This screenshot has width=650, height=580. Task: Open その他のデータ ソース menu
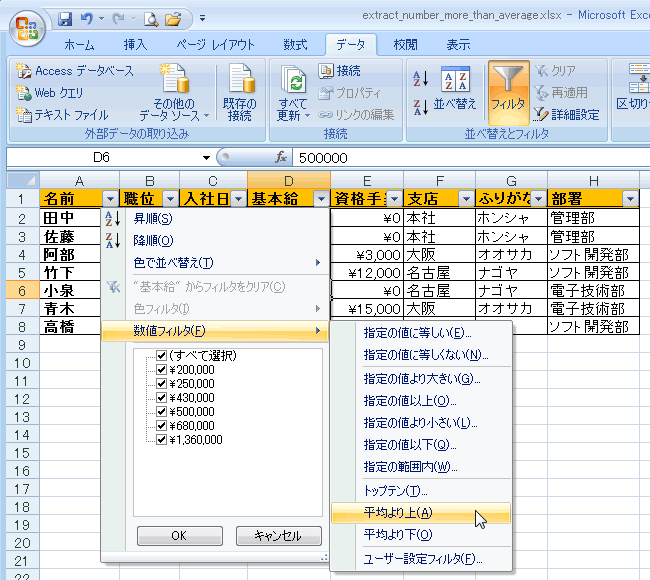point(174,92)
